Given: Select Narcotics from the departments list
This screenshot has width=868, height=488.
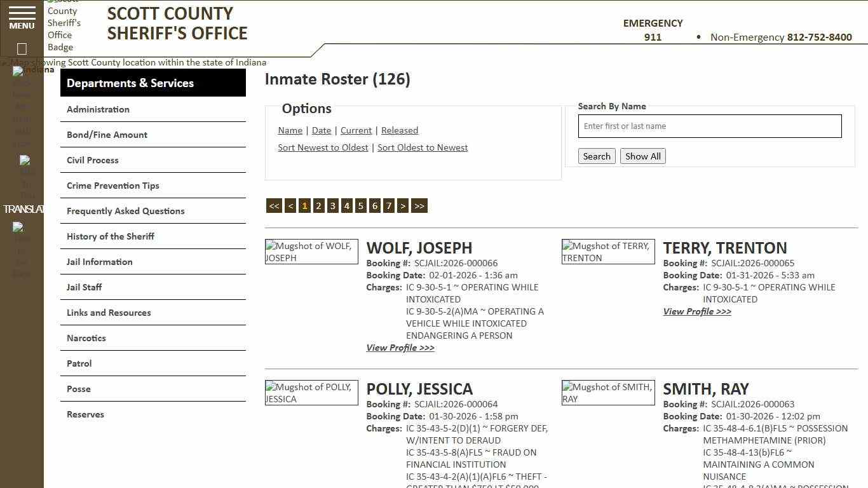Looking at the screenshot, I should pyautogui.click(x=86, y=338).
